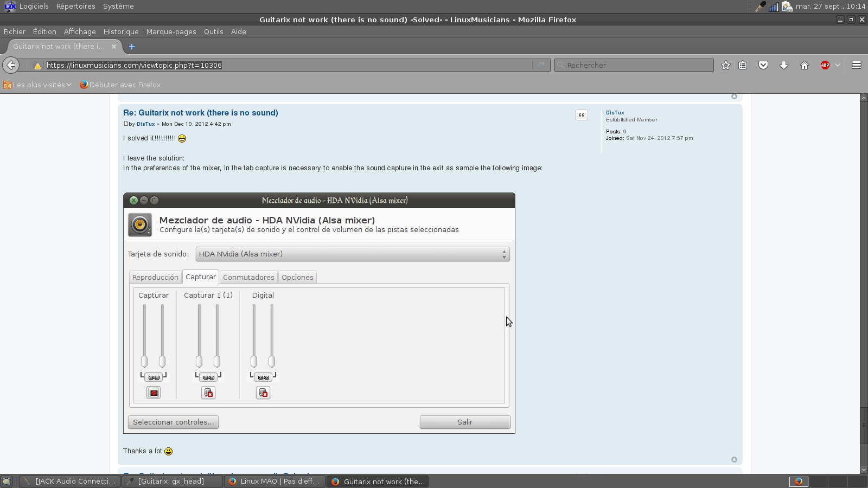Open the Affichage menu

click(80, 31)
